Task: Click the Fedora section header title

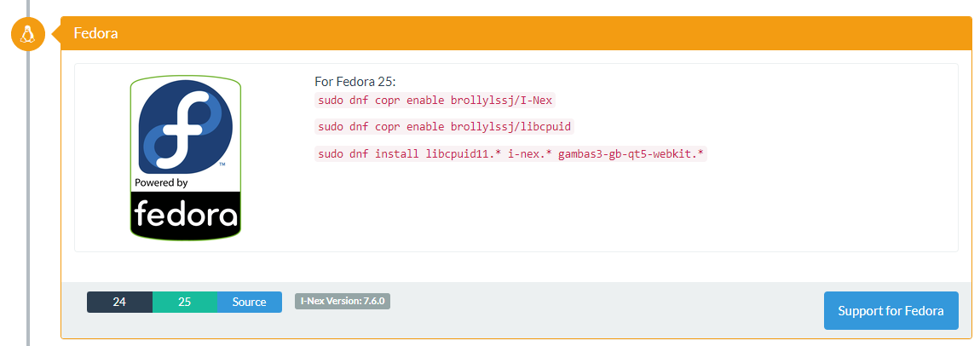Action: (x=95, y=33)
